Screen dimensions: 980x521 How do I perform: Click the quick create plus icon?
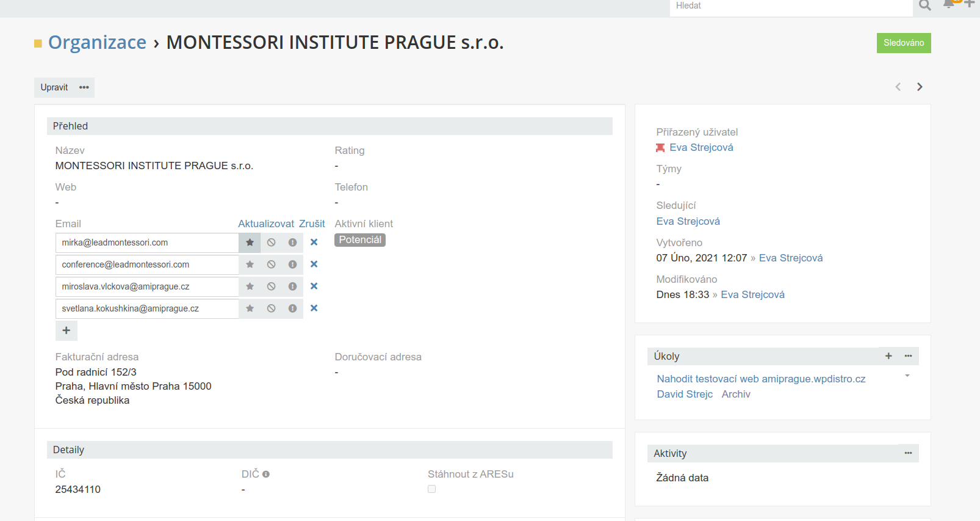[x=969, y=4]
